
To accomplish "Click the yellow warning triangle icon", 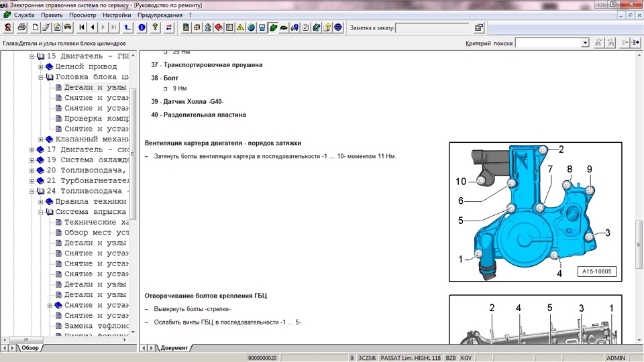I will pos(240,27).
